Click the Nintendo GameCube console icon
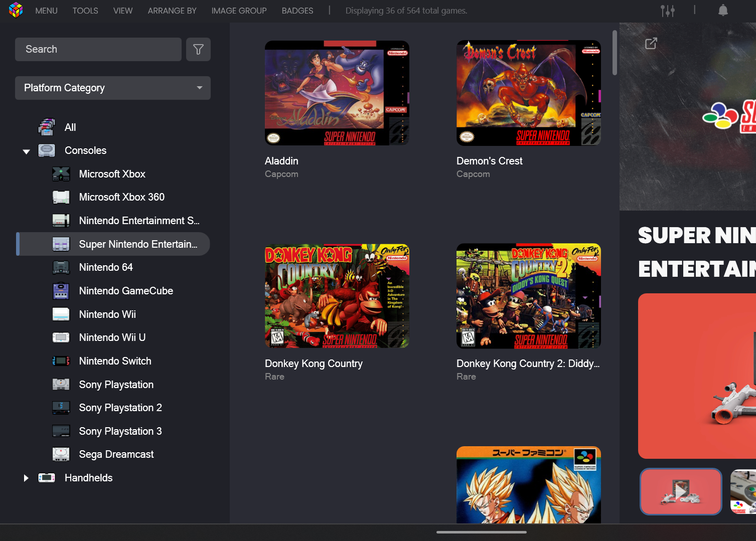Image resolution: width=756 pixels, height=541 pixels. click(x=61, y=291)
